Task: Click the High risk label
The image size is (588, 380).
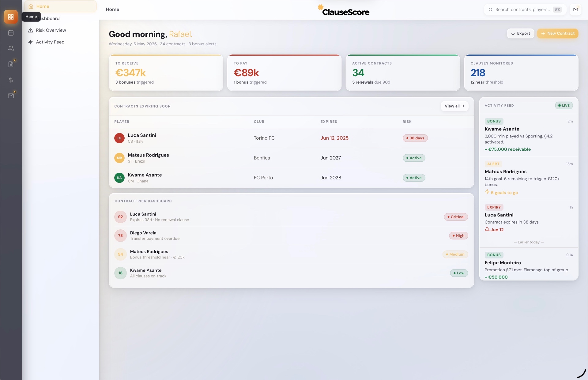Action: coord(458,235)
